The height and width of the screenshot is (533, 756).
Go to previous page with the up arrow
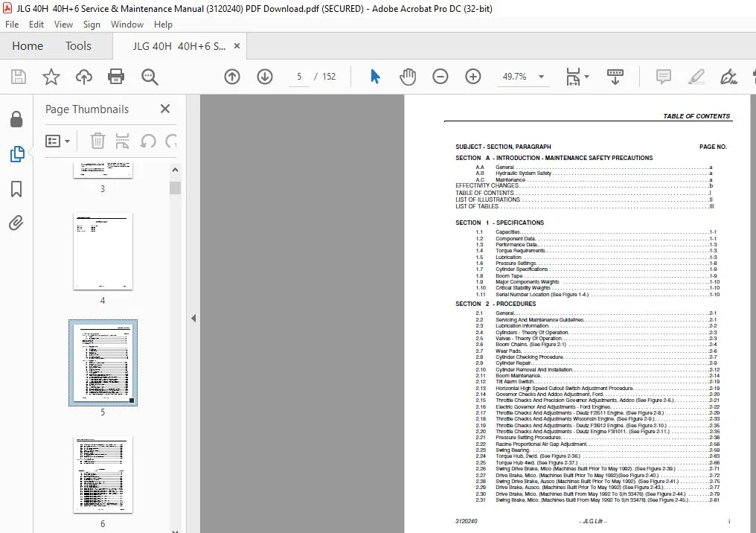click(x=232, y=77)
